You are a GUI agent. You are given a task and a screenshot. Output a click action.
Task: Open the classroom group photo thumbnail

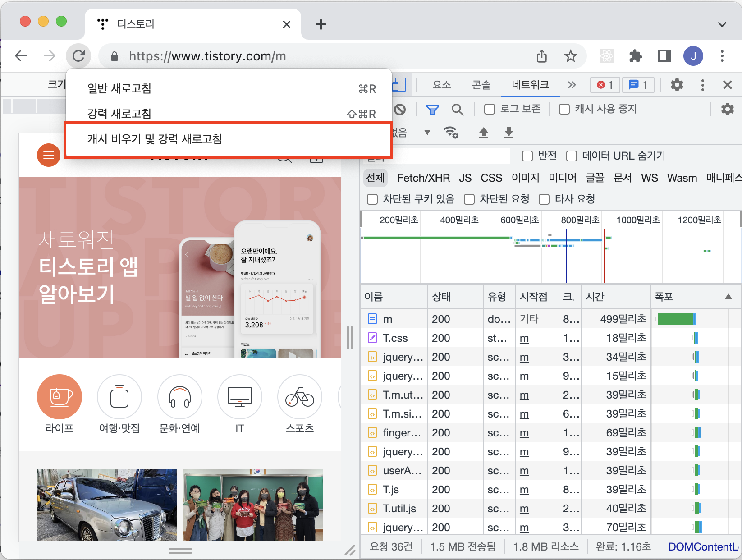(x=253, y=505)
